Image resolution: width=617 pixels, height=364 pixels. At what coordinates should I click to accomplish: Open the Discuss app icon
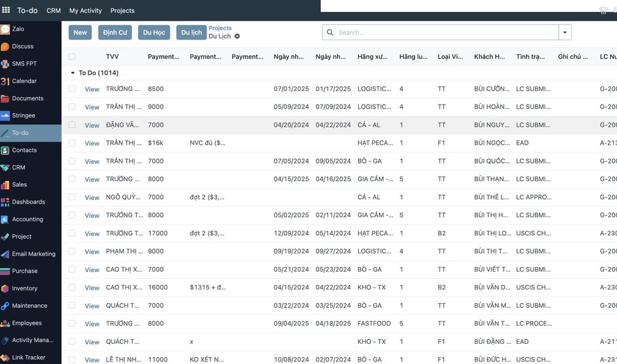point(5,46)
